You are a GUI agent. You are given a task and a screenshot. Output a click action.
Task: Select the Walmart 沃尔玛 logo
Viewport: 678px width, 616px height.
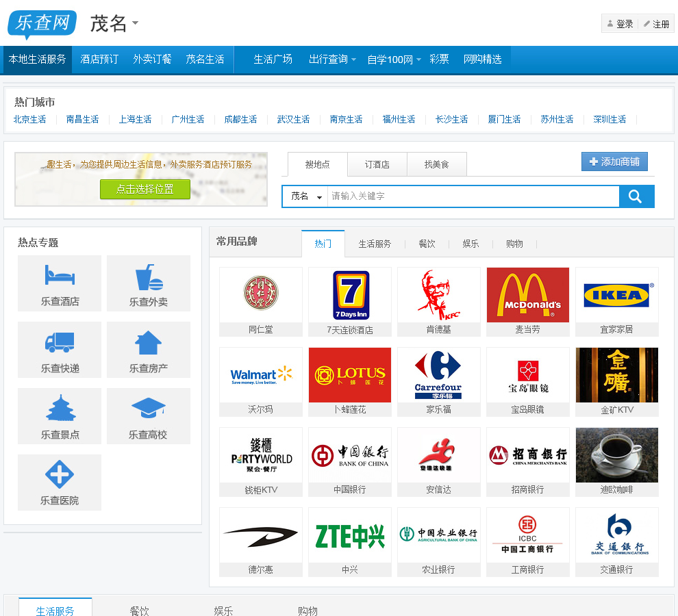[261, 375]
